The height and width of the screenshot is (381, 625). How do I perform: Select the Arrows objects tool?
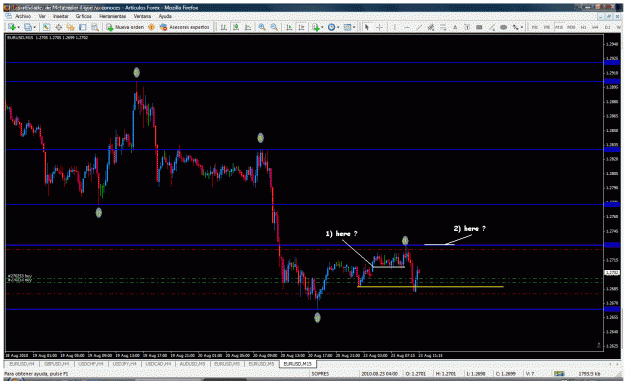point(516,27)
